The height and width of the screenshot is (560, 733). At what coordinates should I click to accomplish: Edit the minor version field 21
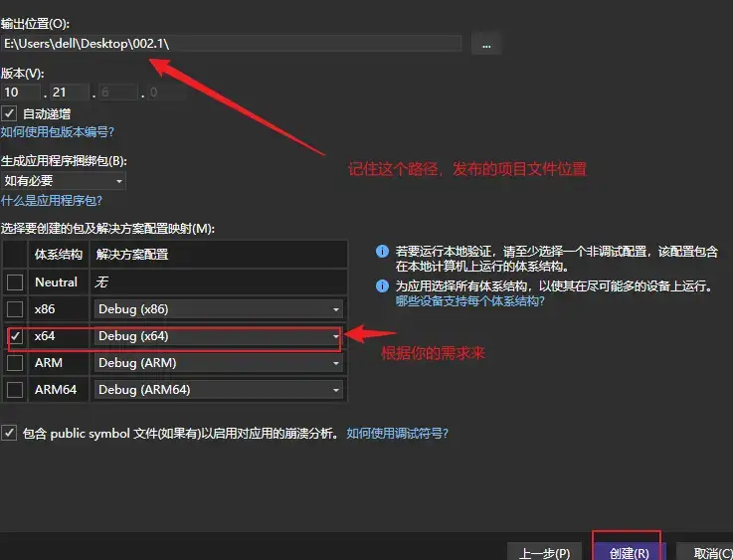[70, 93]
